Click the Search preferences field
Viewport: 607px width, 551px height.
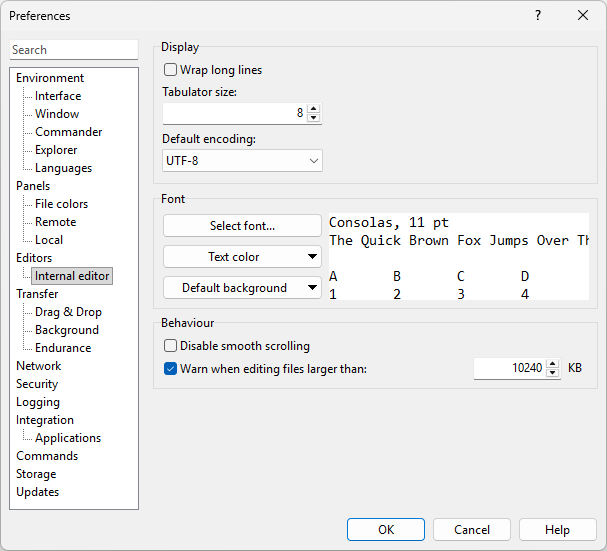(74, 50)
